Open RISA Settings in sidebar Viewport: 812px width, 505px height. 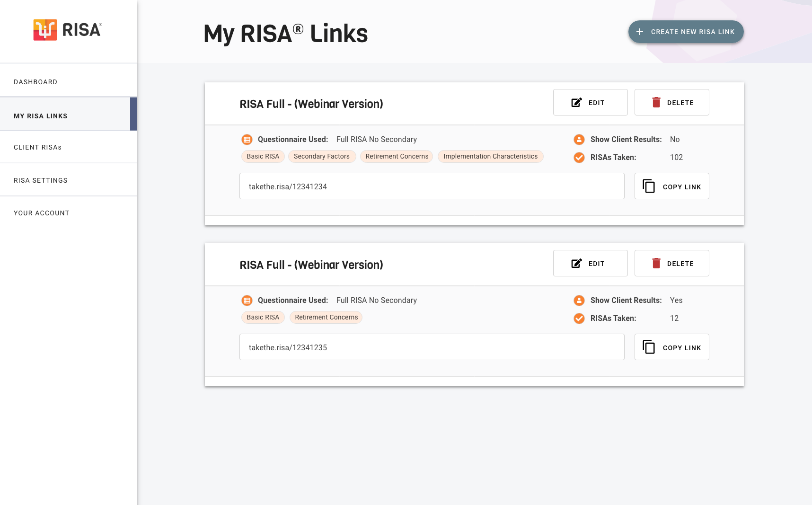point(69,180)
